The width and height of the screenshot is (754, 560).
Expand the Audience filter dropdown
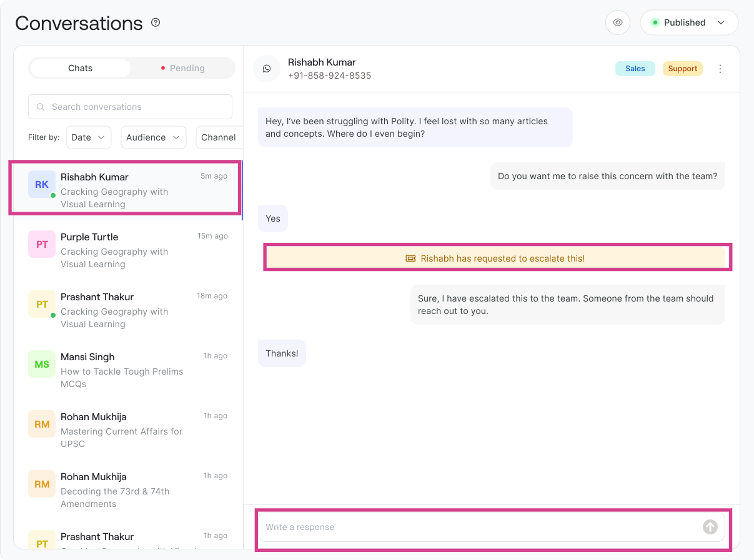(153, 137)
